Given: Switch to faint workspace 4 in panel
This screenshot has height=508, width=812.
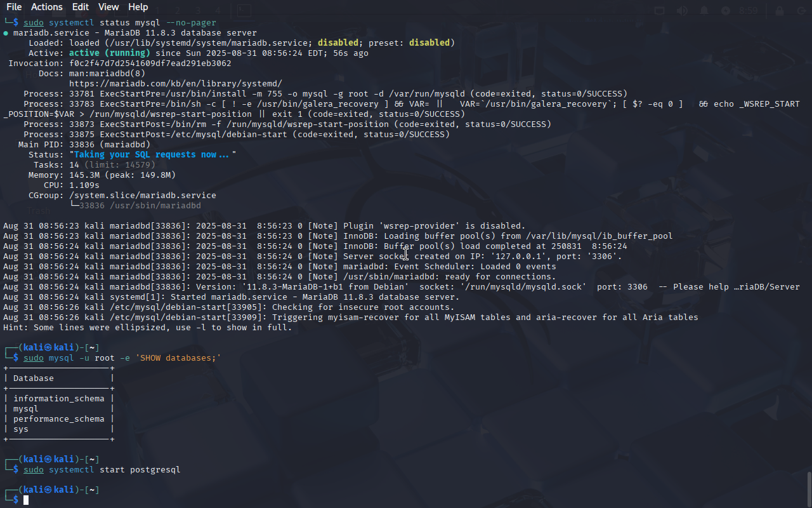Looking at the screenshot, I should pyautogui.click(x=218, y=11).
